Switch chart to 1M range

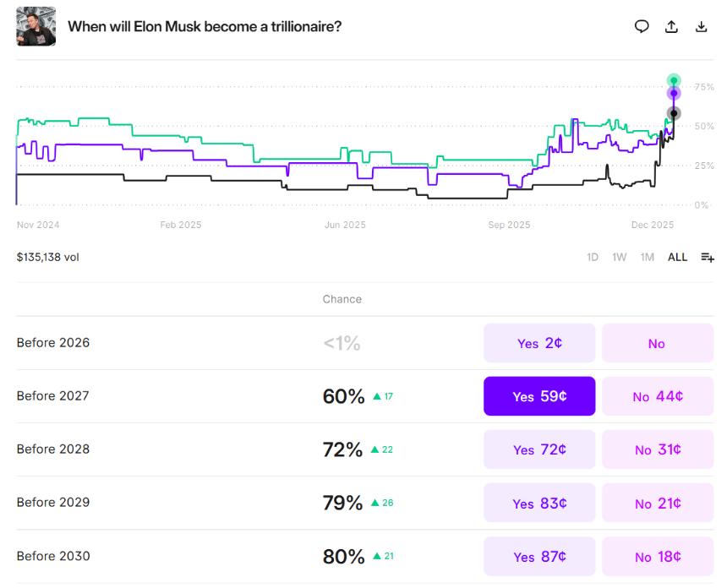pyautogui.click(x=647, y=258)
